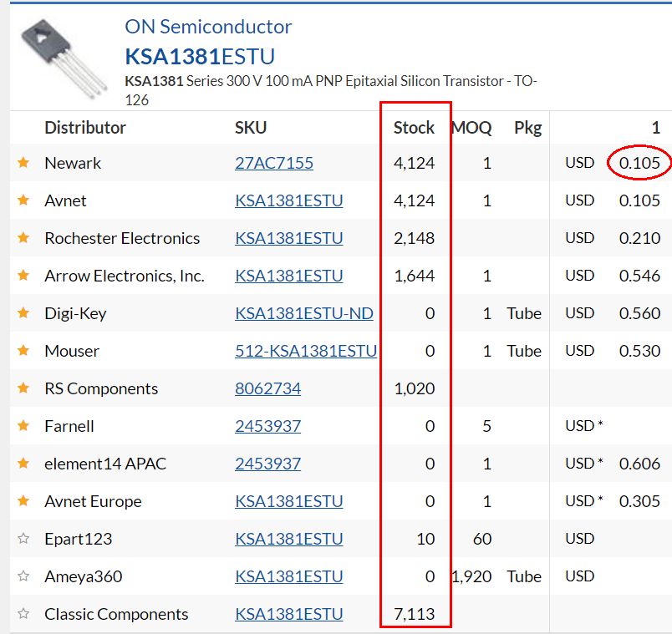Image resolution: width=672 pixels, height=634 pixels.
Task: Click the Tube package cell for Ameya360
Action: pos(524,576)
